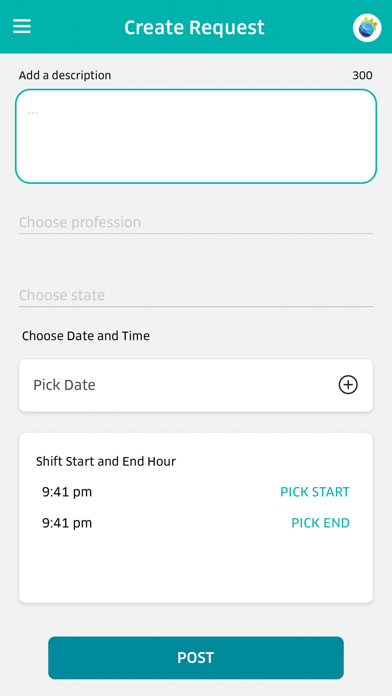Focus the description text area
Image resolution: width=392 pixels, height=696 pixels.
pyautogui.click(x=196, y=136)
